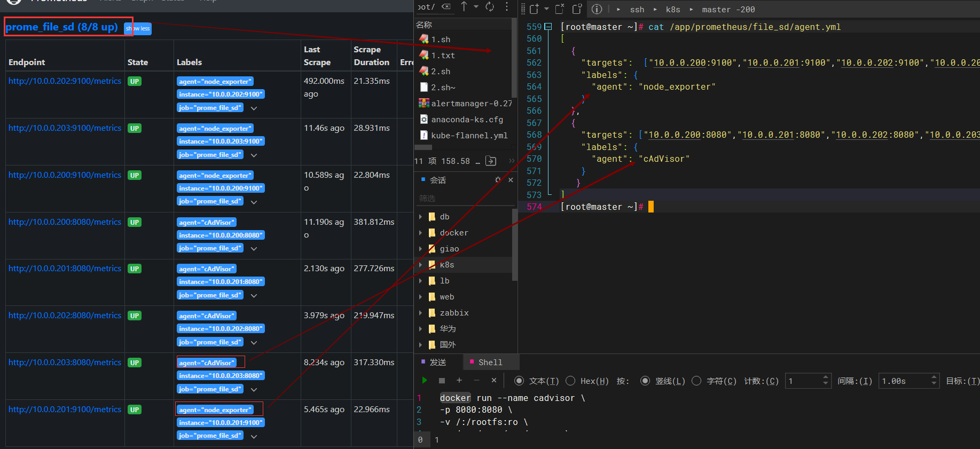Viewport: 980px width, 449px height.
Task: Refresh the remote file listing
Action: tap(490, 6)
